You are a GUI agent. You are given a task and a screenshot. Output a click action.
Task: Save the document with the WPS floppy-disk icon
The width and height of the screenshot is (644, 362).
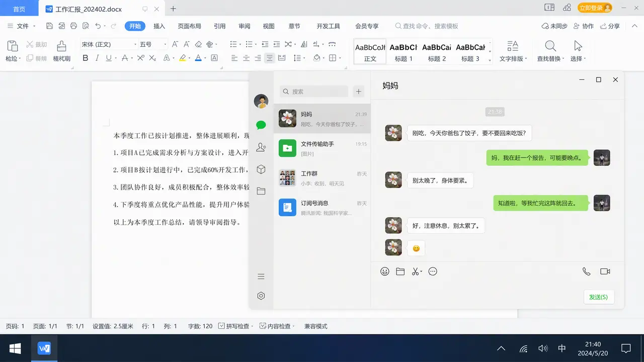click(49, 26)
